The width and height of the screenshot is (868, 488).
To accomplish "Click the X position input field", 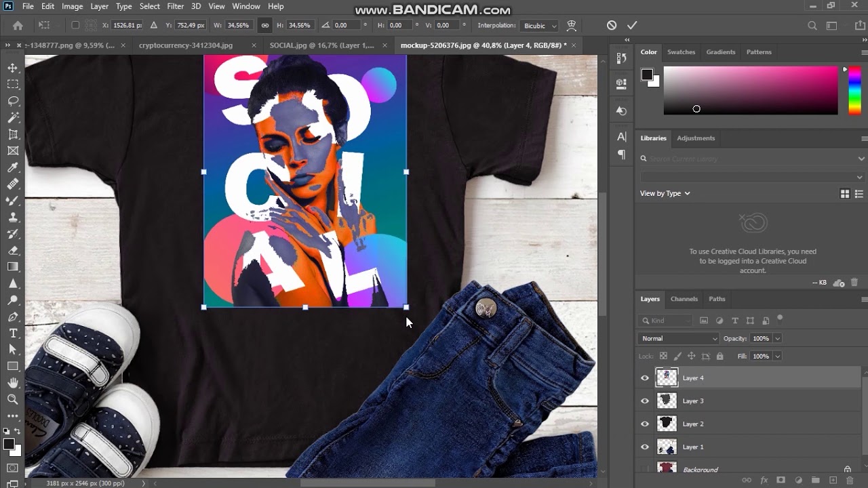I will (127, 25).
